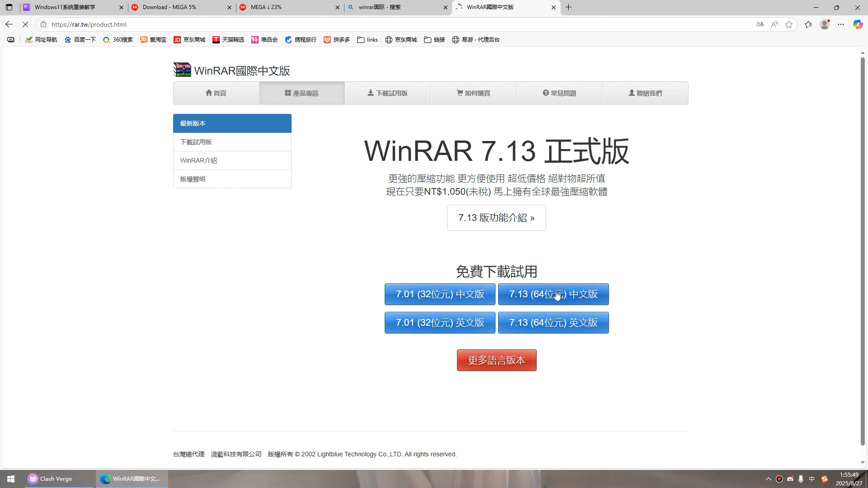This screenshot has width=868, height=488.
Task: Open the 拼多多 bookmark
Action: click(337, 40)
